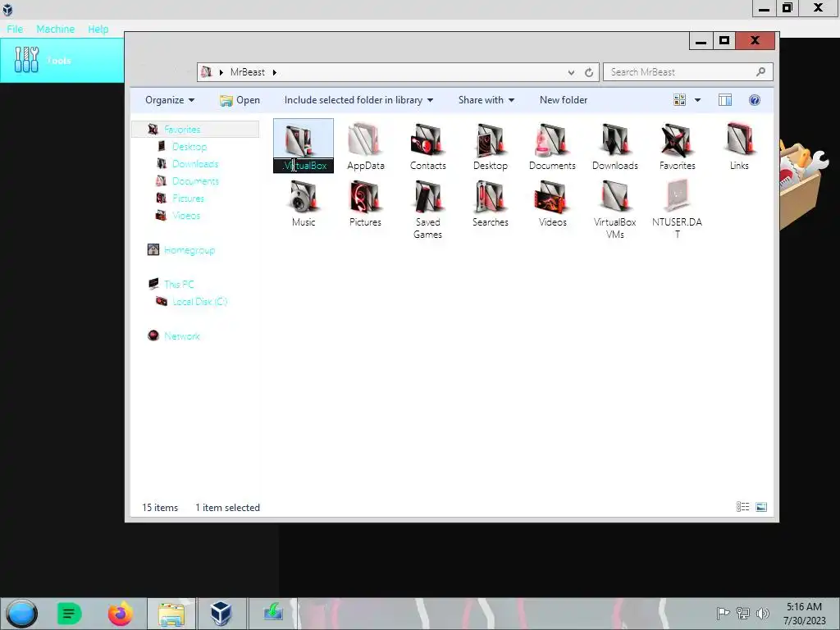The height and width of the screenshot is (630, 840).
Task: Select Local Disk (C:) in navigation pane
Action: 200,302
